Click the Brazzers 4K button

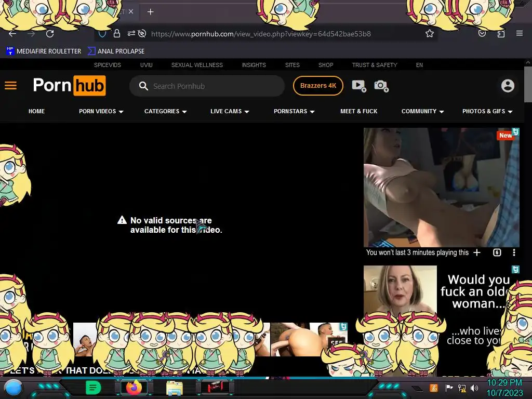point(318,86)
